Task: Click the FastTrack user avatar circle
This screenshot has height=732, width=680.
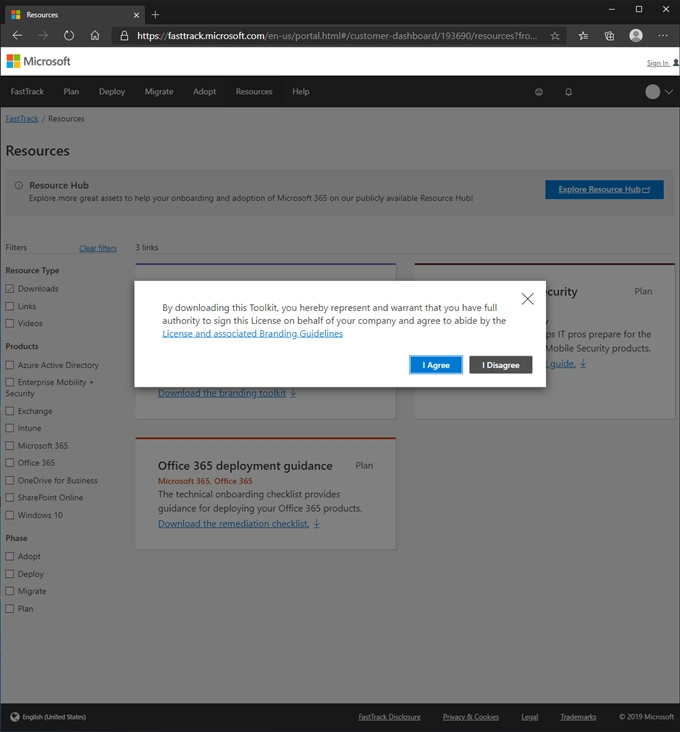Action: click(652, 92)
